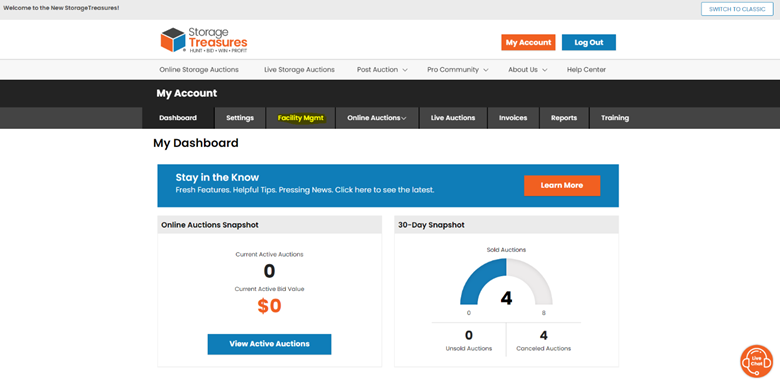Open the Live Chat bubble
Image resolution: width=780 pixels, height=381 pixels.
click(757, 362)
